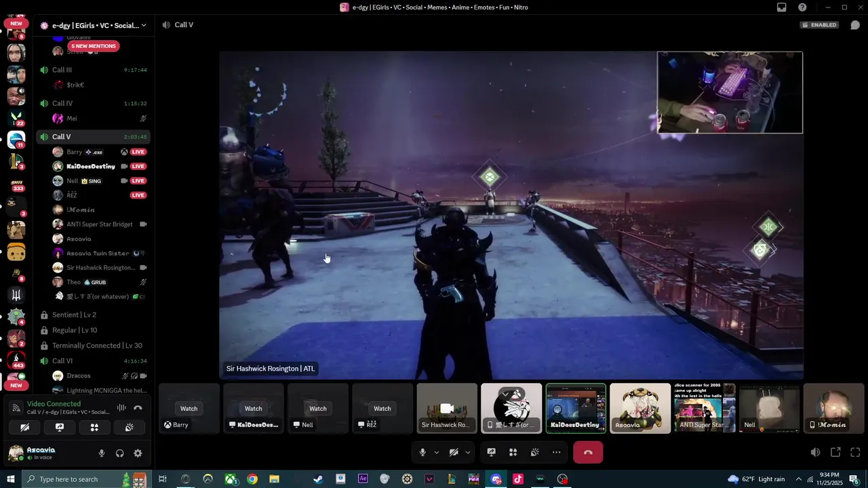Open Windows Start menu
The width and height of the screenshot is (868, 488).
10,479
